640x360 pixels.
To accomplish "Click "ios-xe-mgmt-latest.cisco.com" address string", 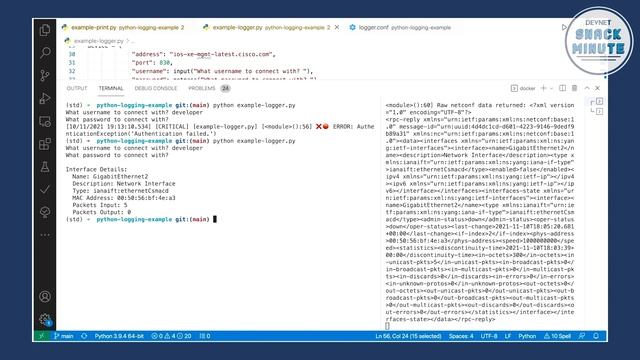I will click(220, 54).
